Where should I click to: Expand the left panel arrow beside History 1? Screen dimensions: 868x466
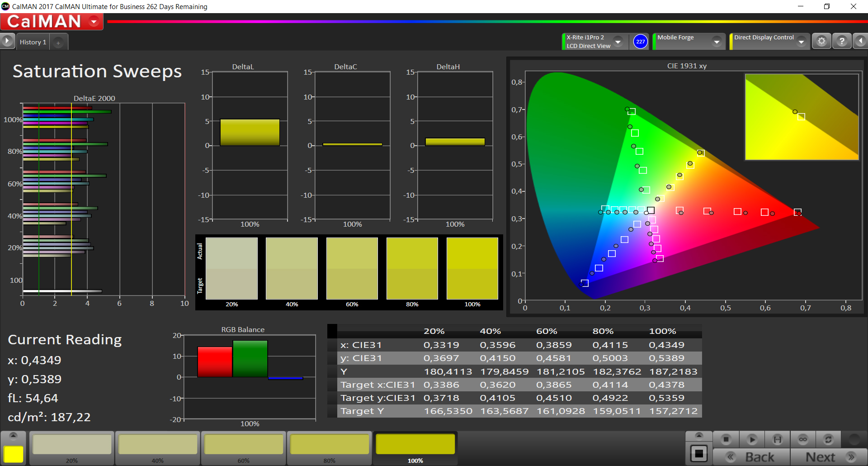click(7, 41)
